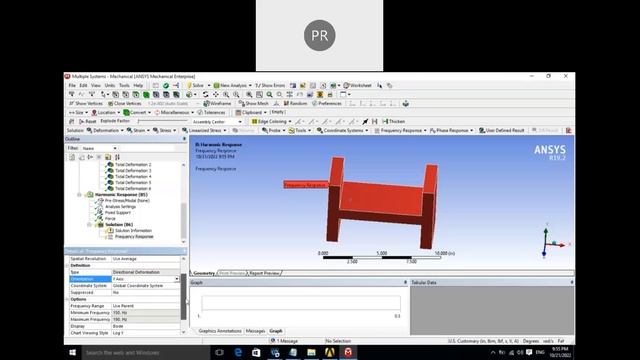640x360 pixels.
Task: Switch to the Report Preview tab
Action: (x=264, y=273)
